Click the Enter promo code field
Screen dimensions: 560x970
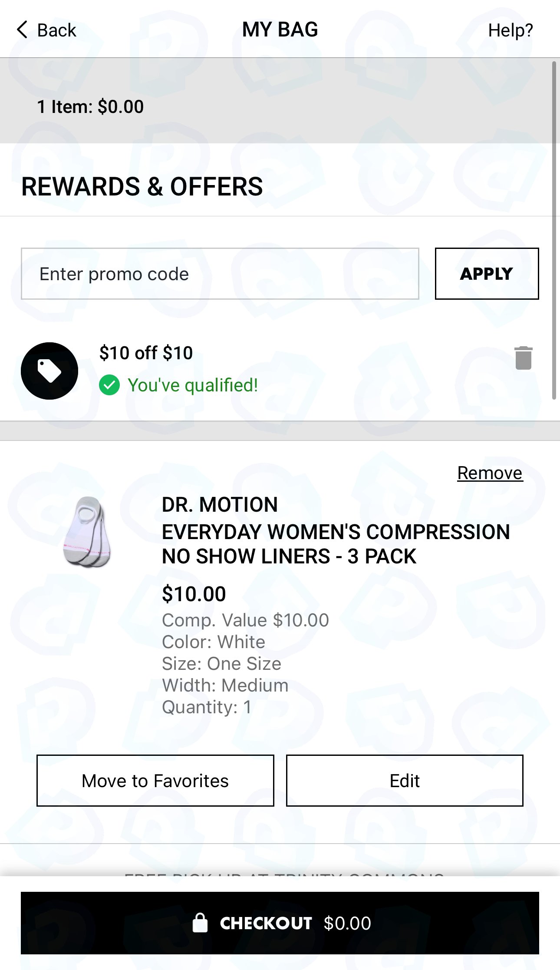(220, 274)
